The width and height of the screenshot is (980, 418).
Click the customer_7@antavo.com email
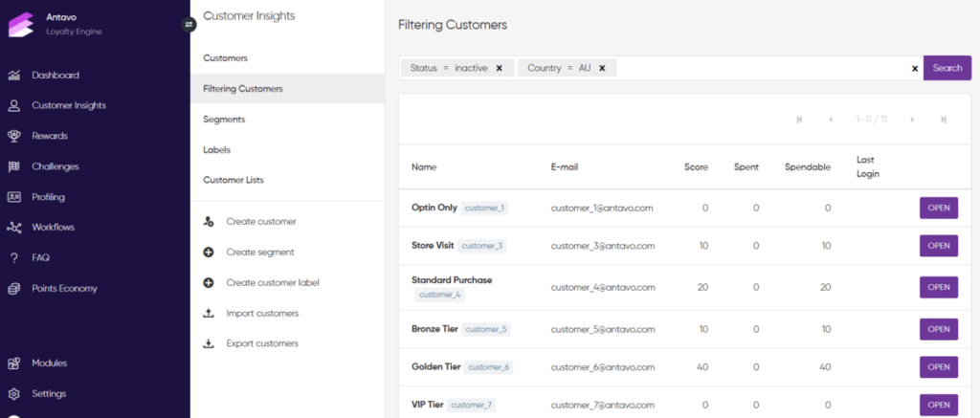point(603,405)
